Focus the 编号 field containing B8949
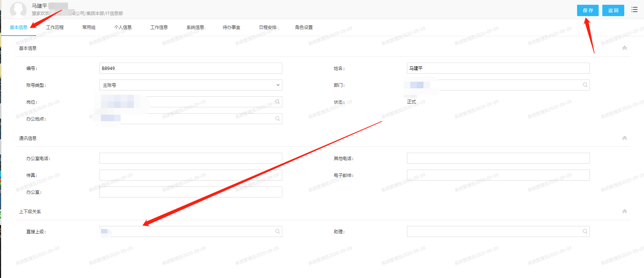Image resolution: width=644 pixels, height=278 pixels. pyautogui.click(x=191, y=68)
